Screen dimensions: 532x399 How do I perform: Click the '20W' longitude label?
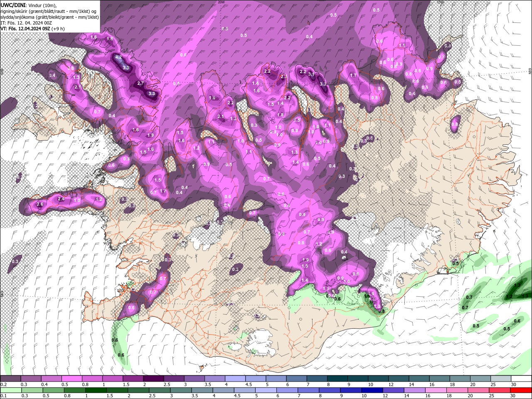coord(221,2)
